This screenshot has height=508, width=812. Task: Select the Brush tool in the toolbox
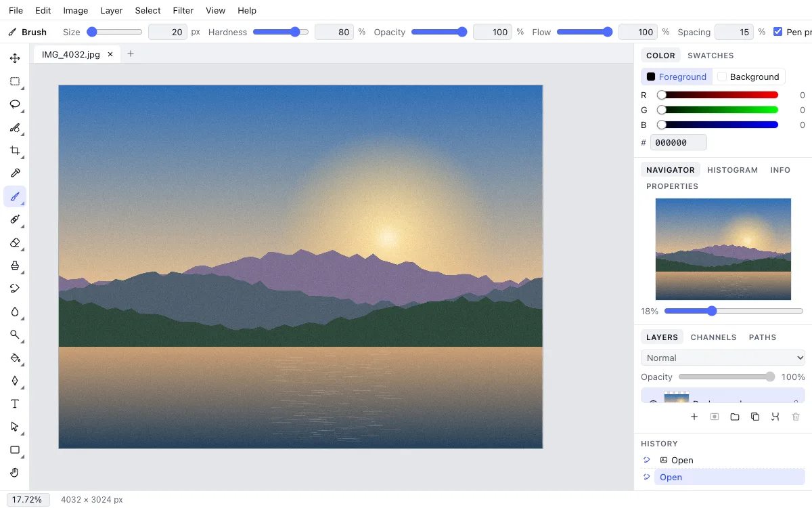coord(15,196)
